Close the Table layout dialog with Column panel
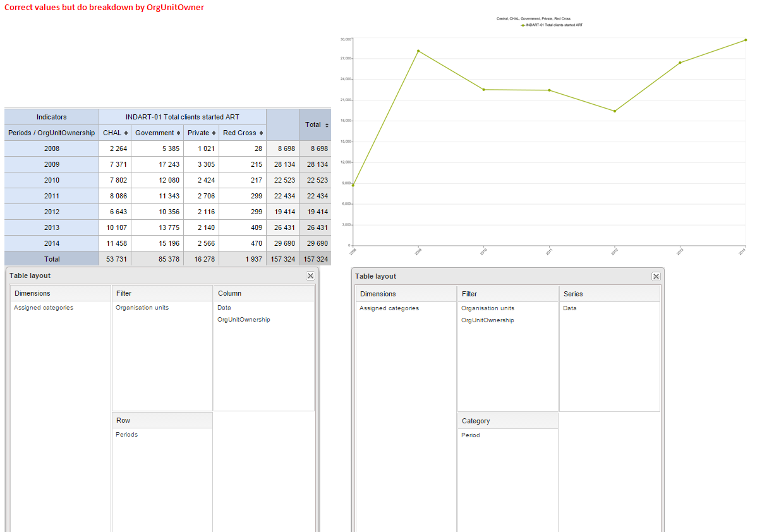The width and height of the screenshot is (774, 532). (x=310, y=276)
